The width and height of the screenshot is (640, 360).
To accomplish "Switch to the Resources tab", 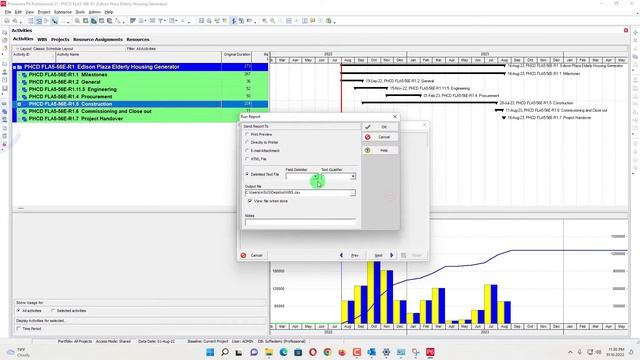I will click(x=138, y=40).
